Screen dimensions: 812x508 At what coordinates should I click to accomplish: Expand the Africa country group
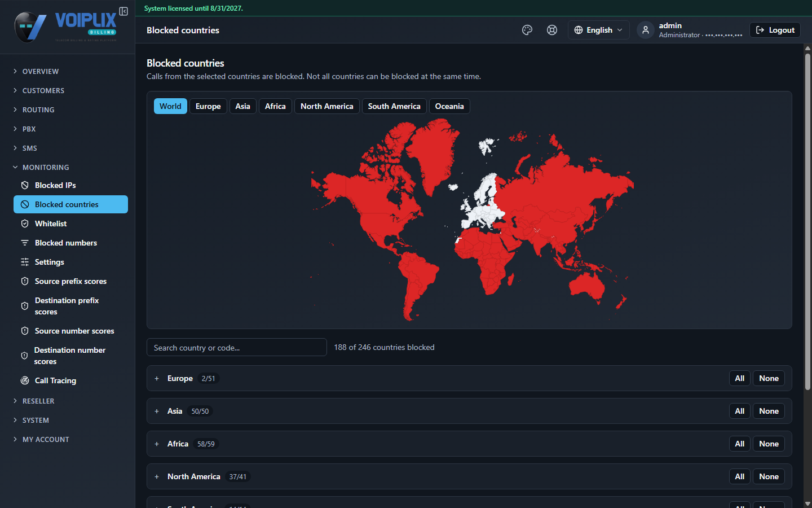[x=157, y=444]
